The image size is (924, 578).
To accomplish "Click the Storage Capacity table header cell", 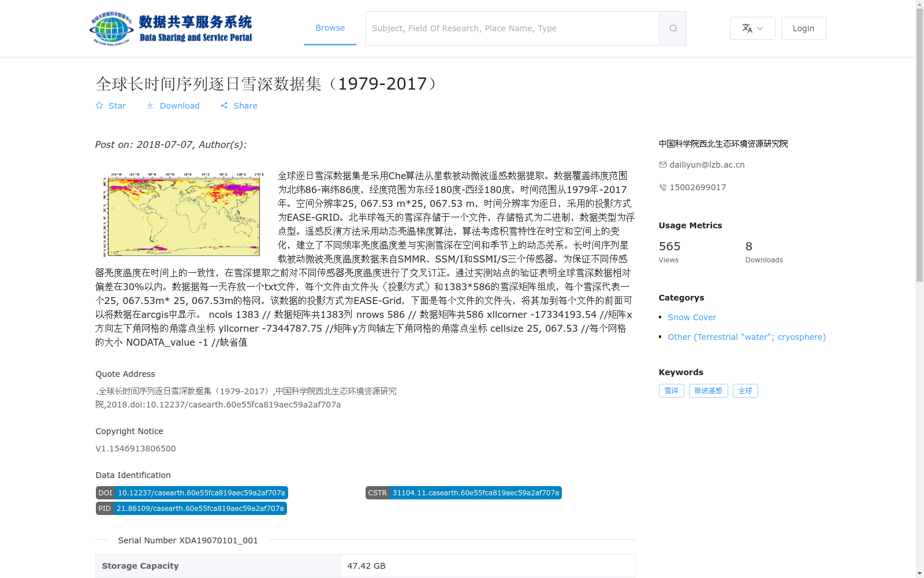I will click(218, 566).
